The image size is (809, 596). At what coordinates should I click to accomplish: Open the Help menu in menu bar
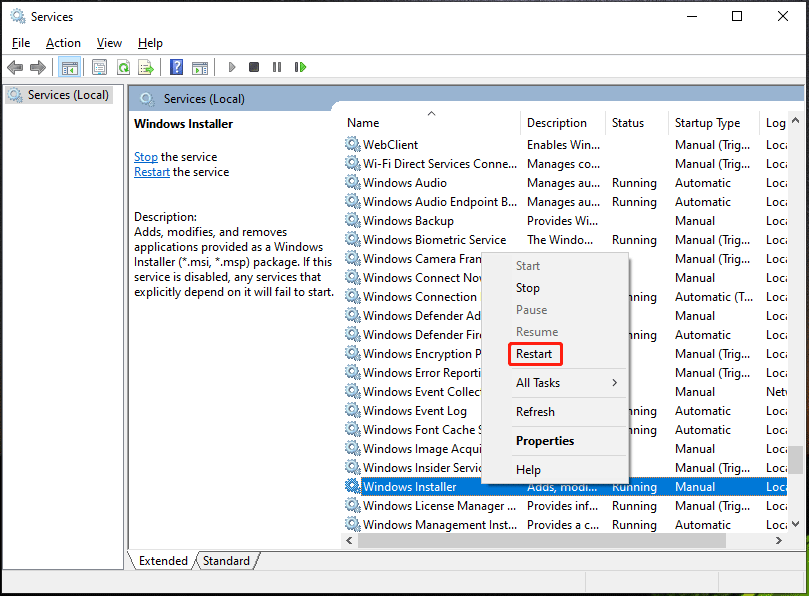pos(150,43)
